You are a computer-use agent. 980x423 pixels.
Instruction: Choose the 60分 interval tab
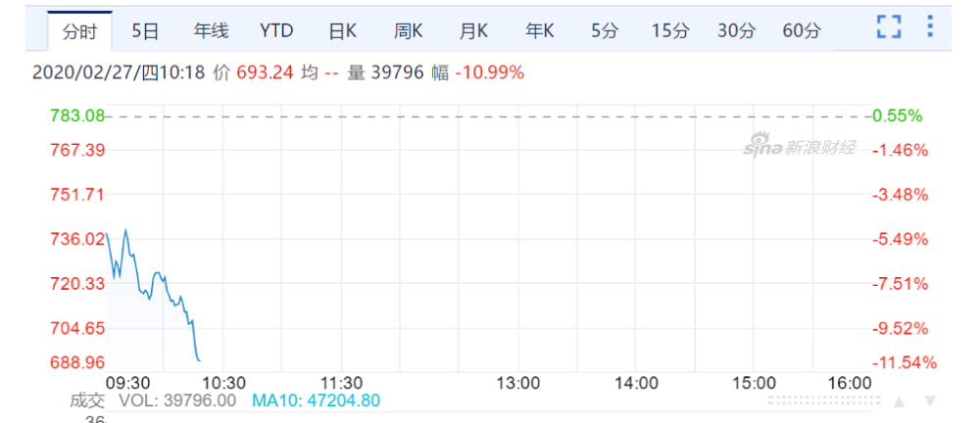(802, 30)
